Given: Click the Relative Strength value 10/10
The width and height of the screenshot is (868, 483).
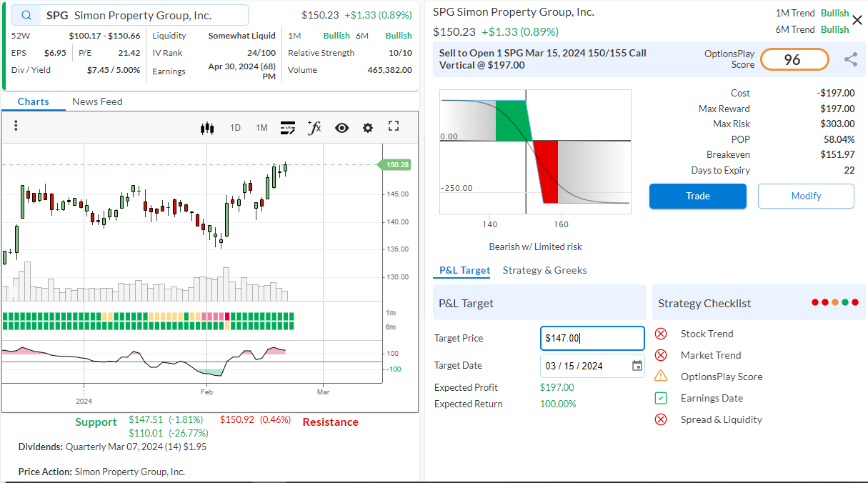Looking at the screenshot, I should tap(400, 53).
